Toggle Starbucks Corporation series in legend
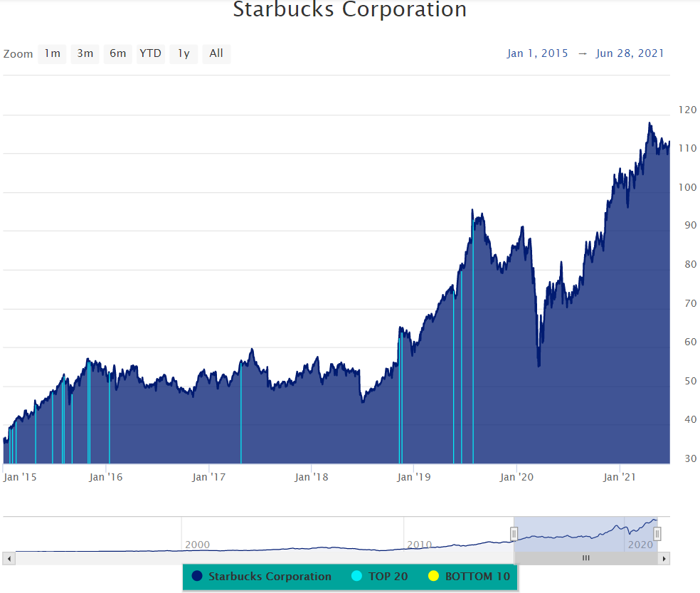 [x=262, y=577]
